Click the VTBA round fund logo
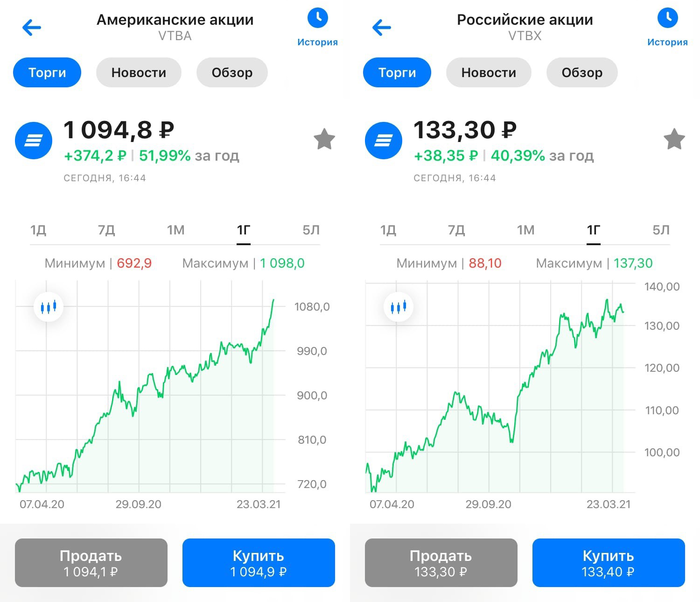 [33, 142]
